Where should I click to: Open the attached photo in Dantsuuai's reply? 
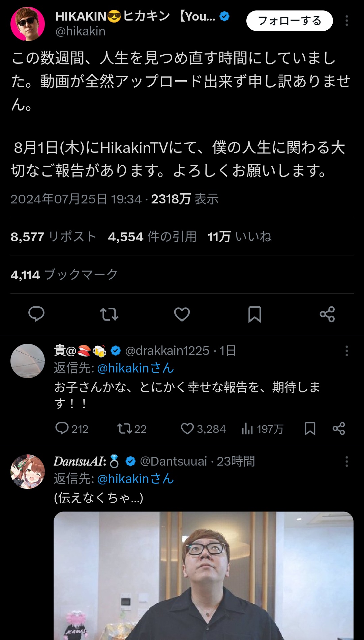point(204,576)
